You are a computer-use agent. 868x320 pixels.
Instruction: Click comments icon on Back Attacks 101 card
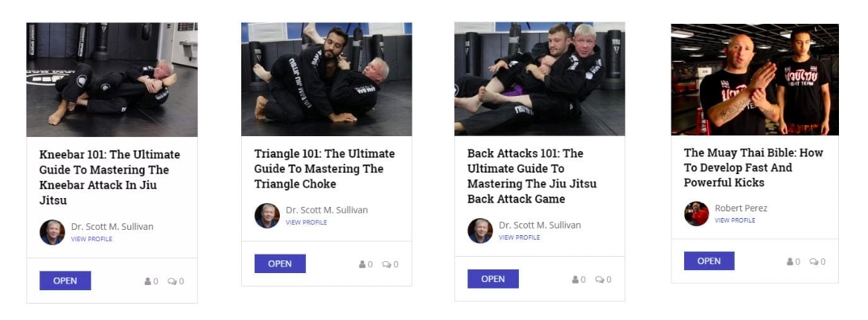(599, 280)
